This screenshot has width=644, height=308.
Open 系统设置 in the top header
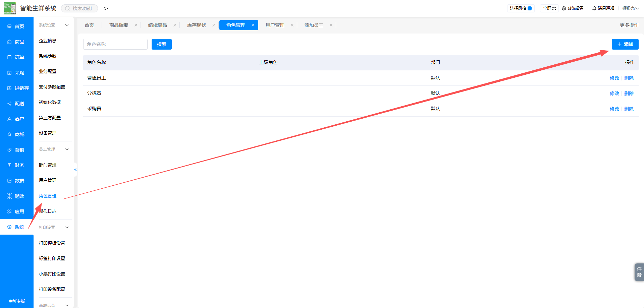[573, 8]
